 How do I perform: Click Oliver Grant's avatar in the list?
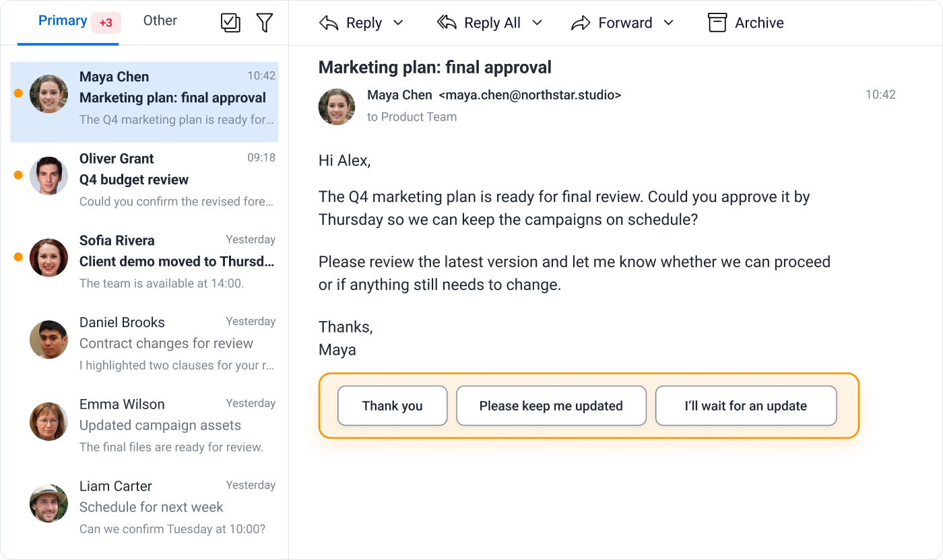tap(48, 176)
